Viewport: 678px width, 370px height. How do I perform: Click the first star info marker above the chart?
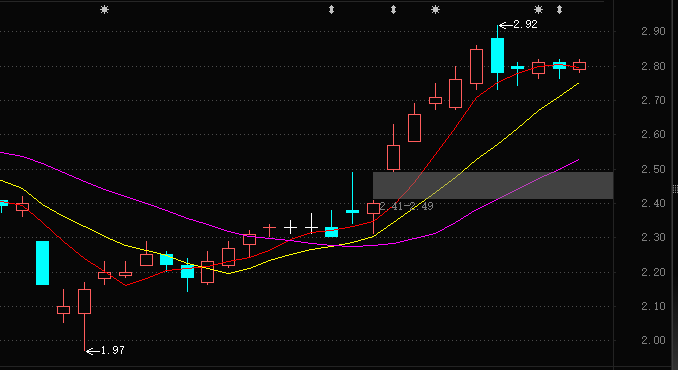104,10
